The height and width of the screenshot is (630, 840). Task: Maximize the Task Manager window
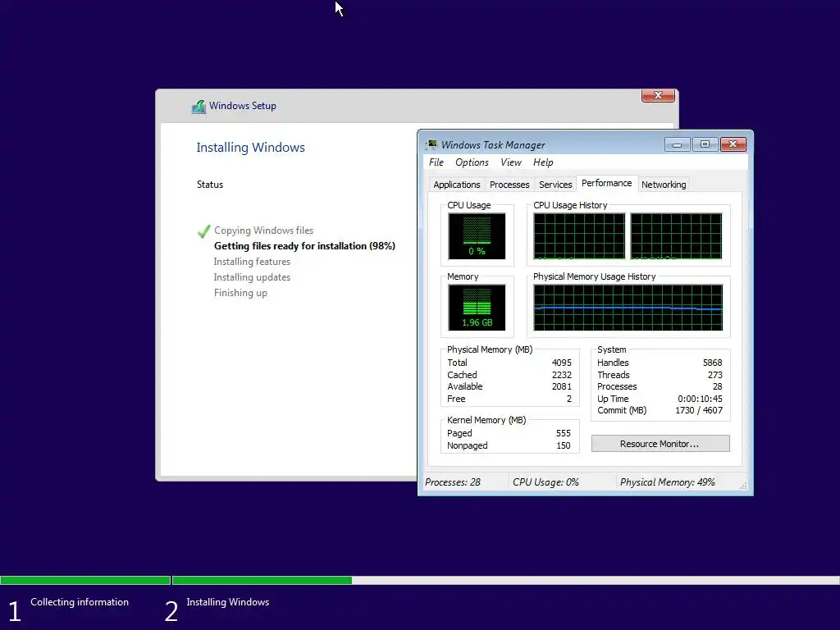pos(705,144)
